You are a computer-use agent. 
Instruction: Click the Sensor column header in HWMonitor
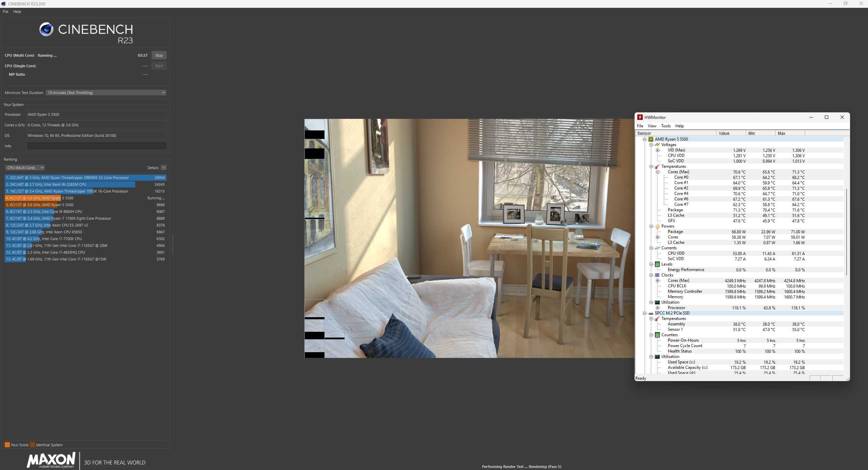coord(676,133)
